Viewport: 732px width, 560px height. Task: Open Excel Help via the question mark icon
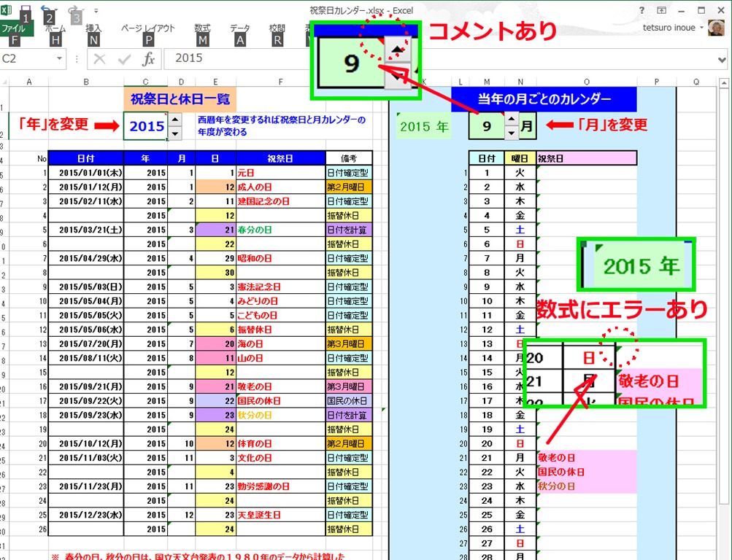(641, 9)
